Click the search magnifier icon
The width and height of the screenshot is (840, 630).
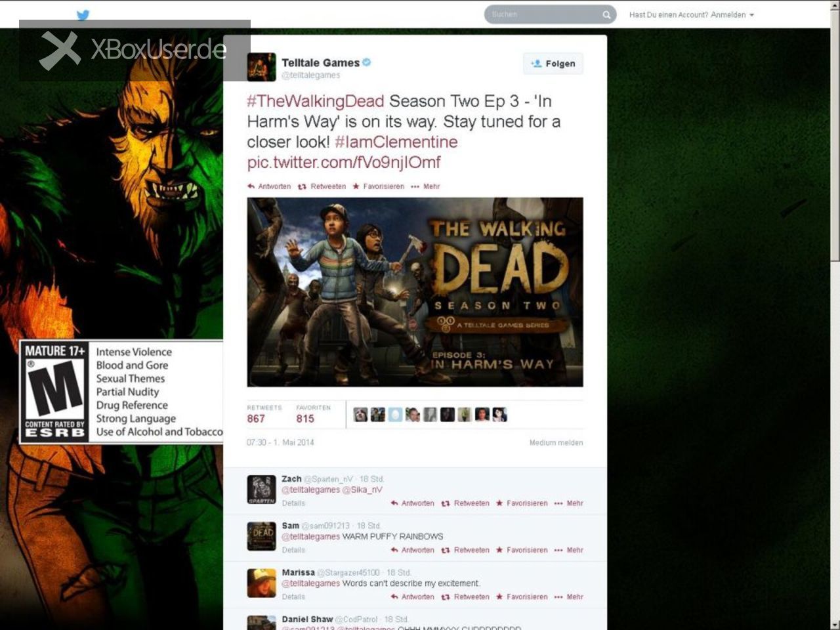click(x=606, y=14)
